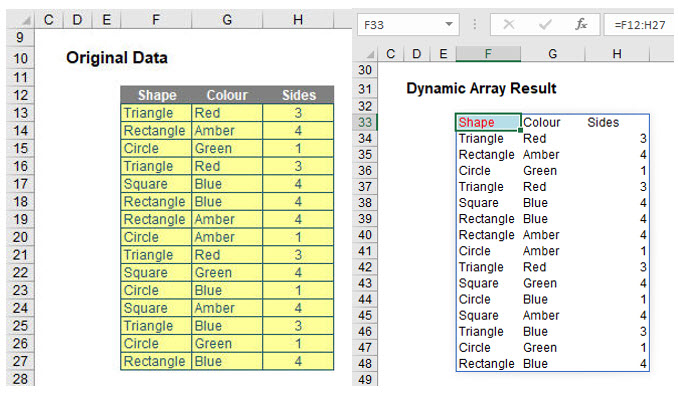Select row header 12 in the original sheet
The width and height of the screenshot is (678, 401).
pyautogui.click(x=20, y=96)
